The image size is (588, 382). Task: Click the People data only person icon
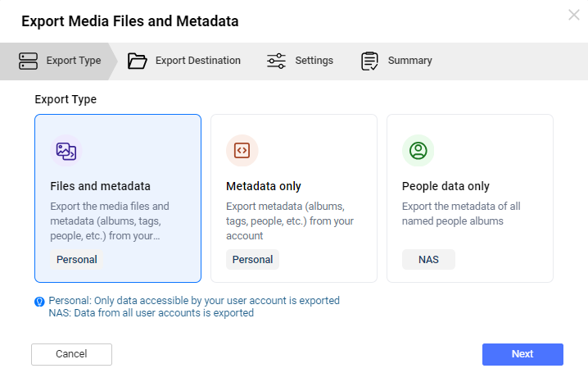point(418,151)
